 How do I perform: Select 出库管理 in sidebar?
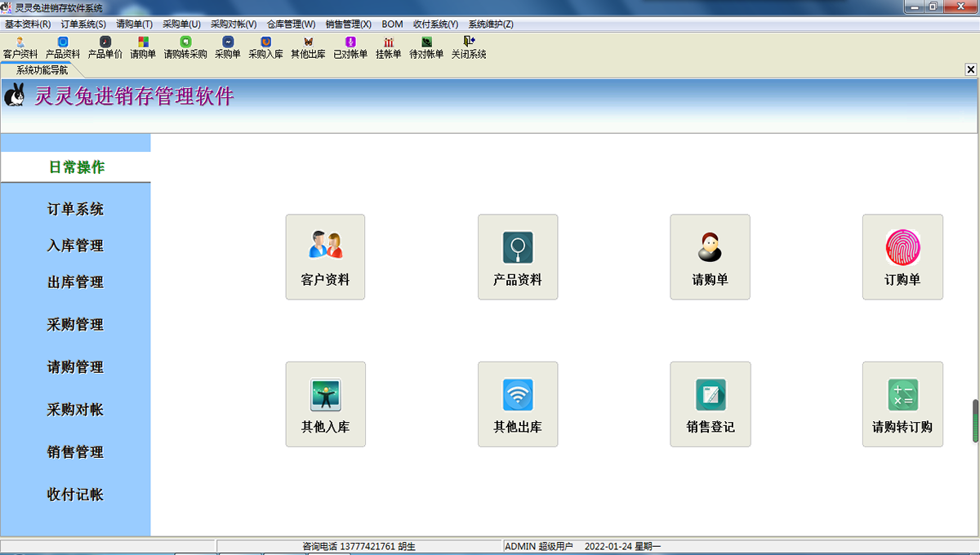coord(76,282)
